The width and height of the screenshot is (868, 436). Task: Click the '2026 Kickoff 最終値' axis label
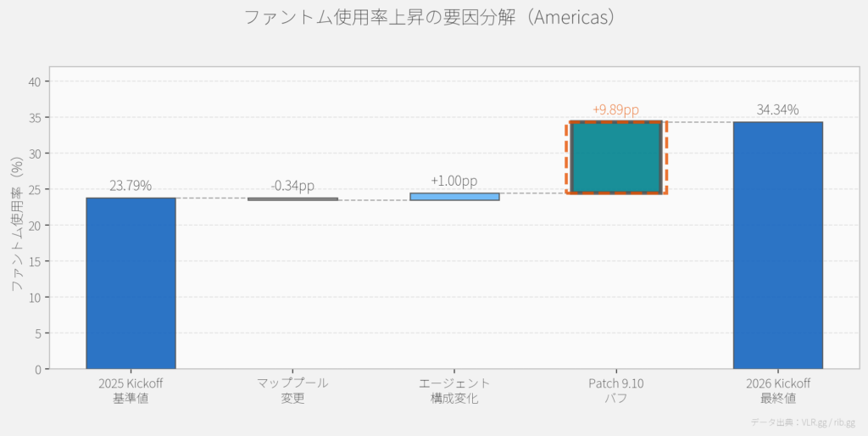[x=777, y=391]
